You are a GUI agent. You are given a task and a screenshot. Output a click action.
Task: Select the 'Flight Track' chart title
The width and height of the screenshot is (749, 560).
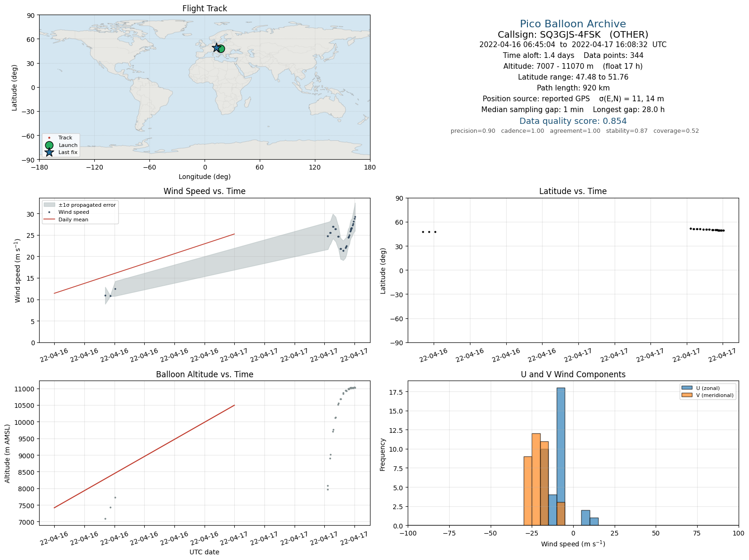point(205,8)
